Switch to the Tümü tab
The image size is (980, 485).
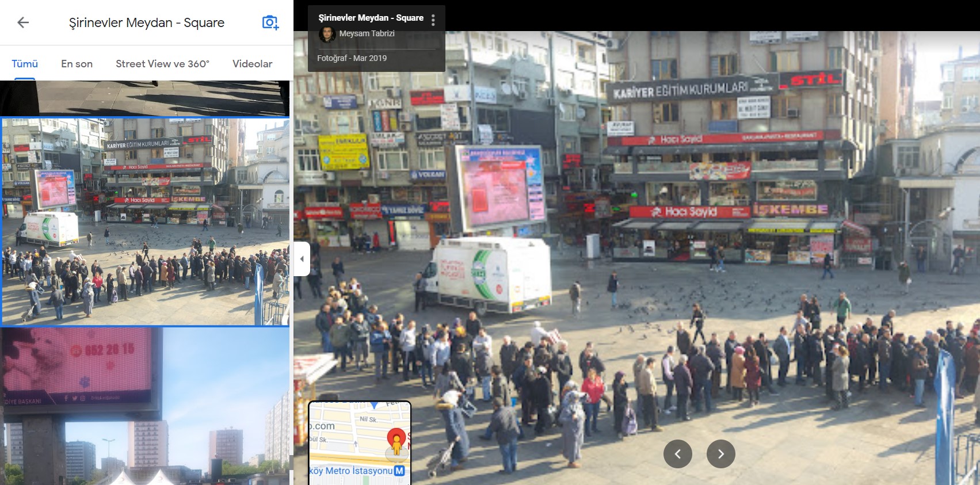click(25, 64)
